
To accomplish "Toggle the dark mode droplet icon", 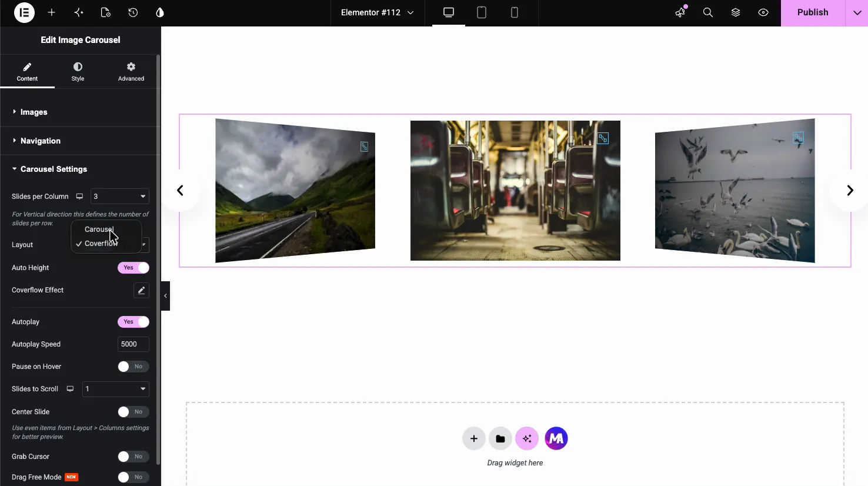I will tap(160, 12).
